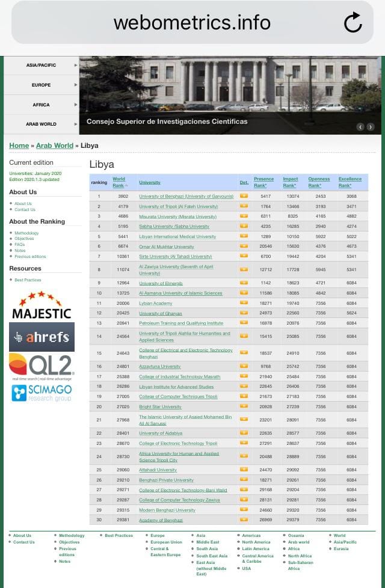Open College of Industrial Technology Masrath link
The height and width of the screenshot is (588, 385).
[x=180, y=376]
